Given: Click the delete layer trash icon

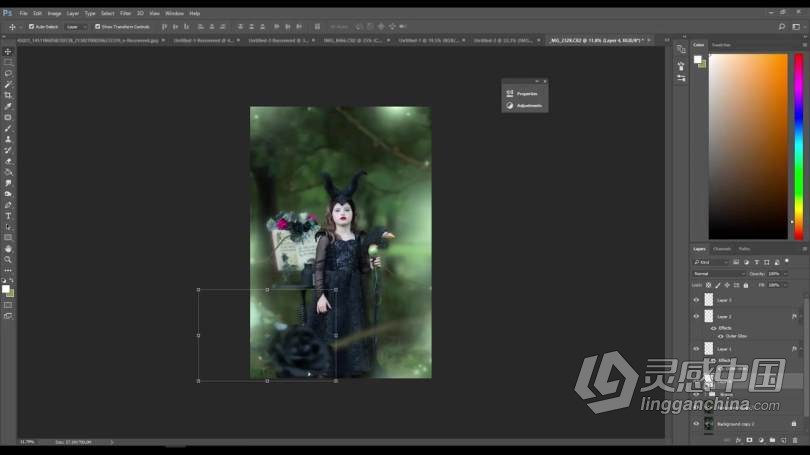Looking at the screenshot, I should 795,441.
